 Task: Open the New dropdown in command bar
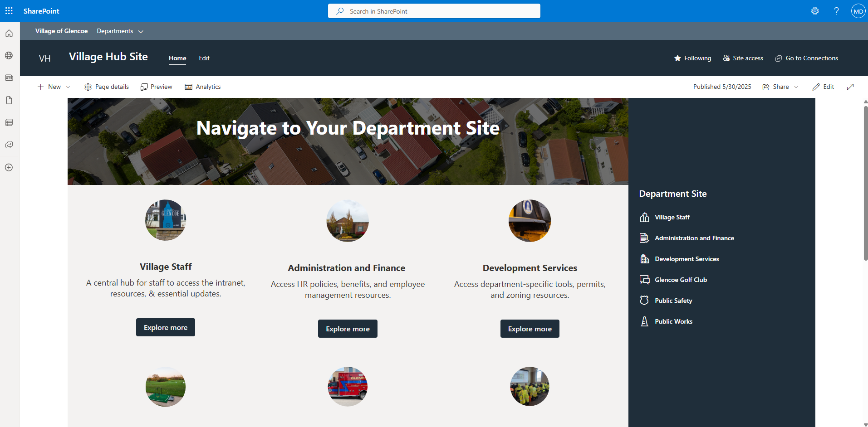click(54, 87)
